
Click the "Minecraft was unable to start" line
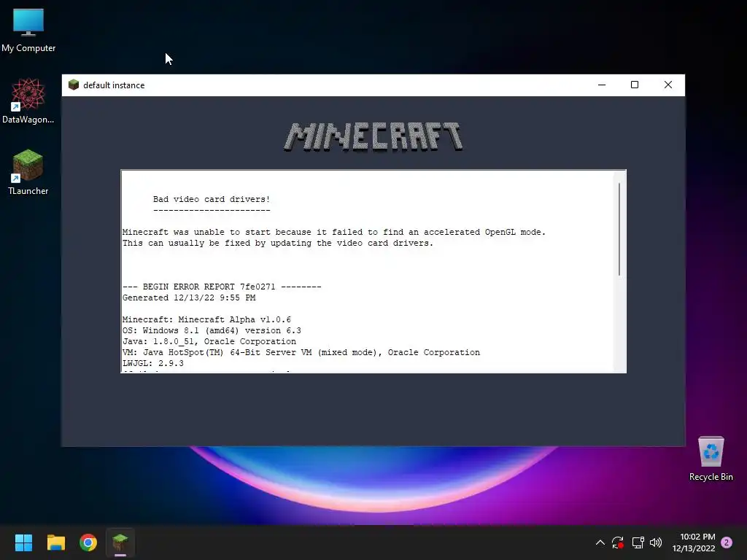pyautogui.click(x=334, y=232)
